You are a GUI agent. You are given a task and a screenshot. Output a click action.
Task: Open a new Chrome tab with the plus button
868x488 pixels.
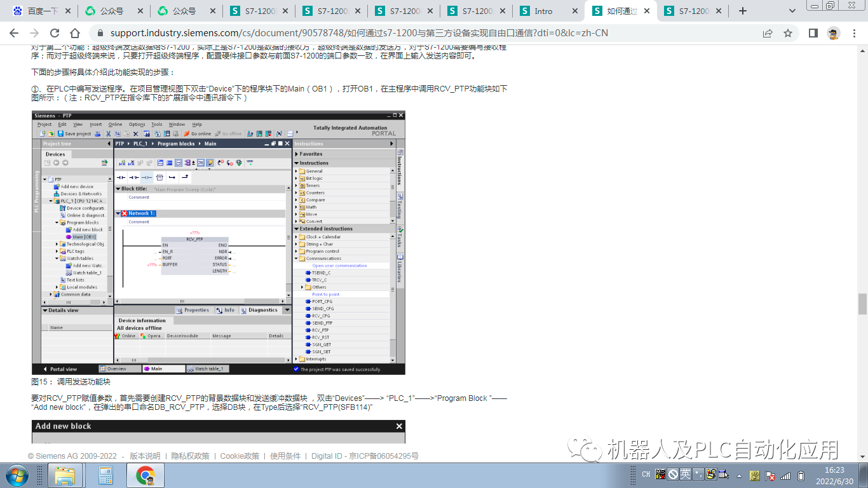[743, 11]
